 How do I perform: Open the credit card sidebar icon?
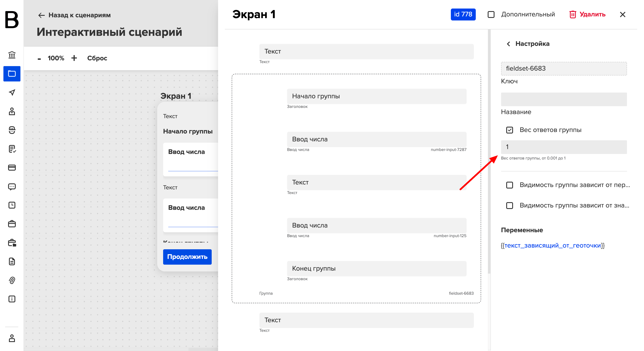[x=12, y=167]
